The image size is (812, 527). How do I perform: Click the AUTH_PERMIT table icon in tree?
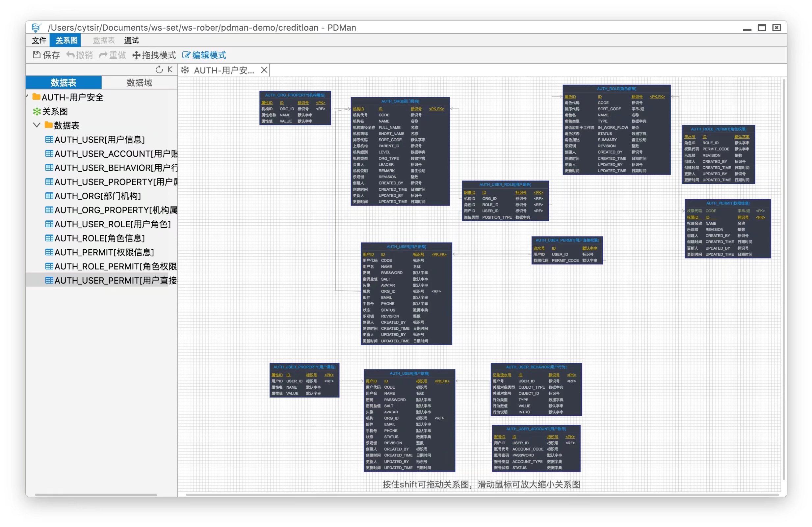pyautogui.click(x=49, y=252)
